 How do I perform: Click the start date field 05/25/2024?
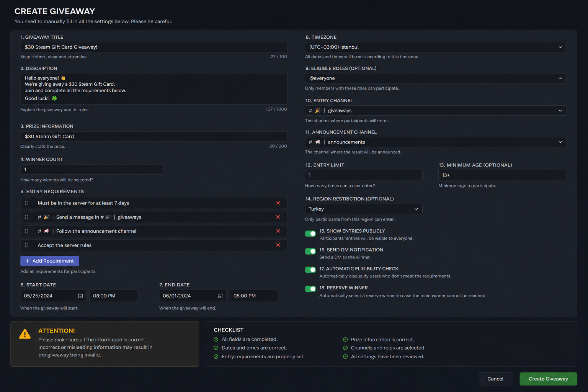tap(53, 296)
